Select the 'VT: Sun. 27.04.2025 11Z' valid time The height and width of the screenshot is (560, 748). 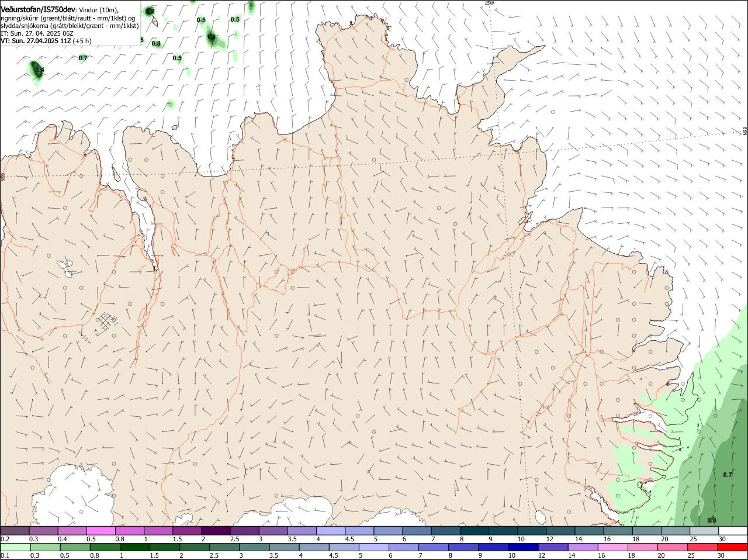(36, 41)
